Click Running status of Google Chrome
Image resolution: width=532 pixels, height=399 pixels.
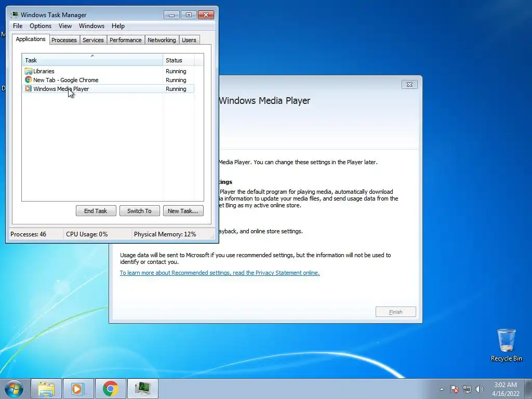pyautogui.click(x=176, y=80)
